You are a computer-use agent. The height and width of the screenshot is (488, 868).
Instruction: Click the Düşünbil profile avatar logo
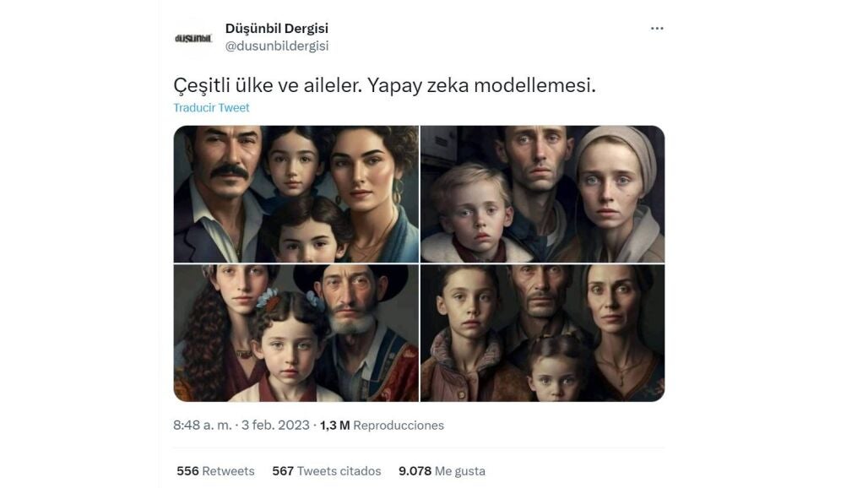click(193, 38)
